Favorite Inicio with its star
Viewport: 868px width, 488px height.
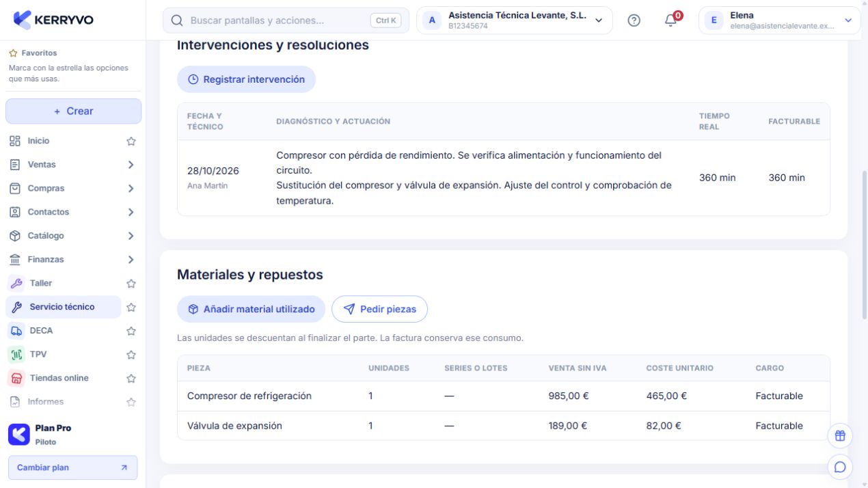pos(131,141)
